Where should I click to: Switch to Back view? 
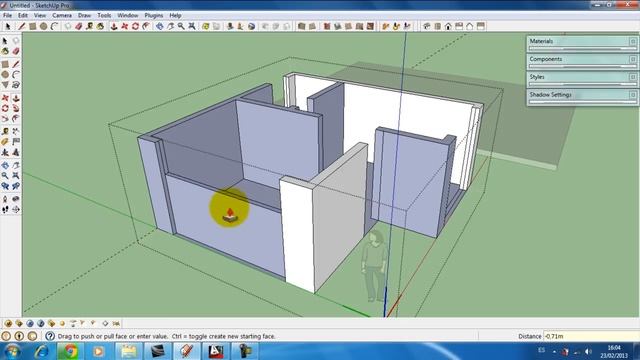pos(470,26)
